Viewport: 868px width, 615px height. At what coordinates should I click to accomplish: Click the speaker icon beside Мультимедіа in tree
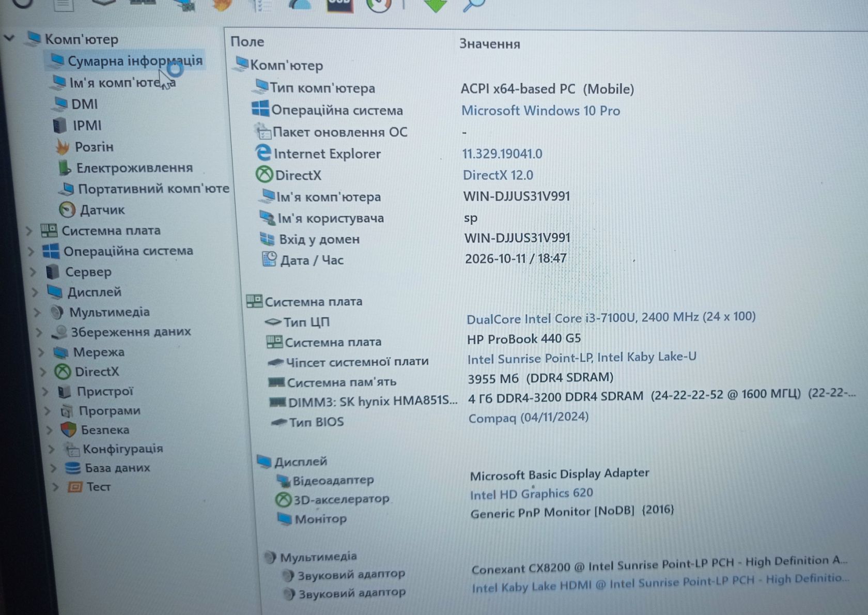point(57,312)
